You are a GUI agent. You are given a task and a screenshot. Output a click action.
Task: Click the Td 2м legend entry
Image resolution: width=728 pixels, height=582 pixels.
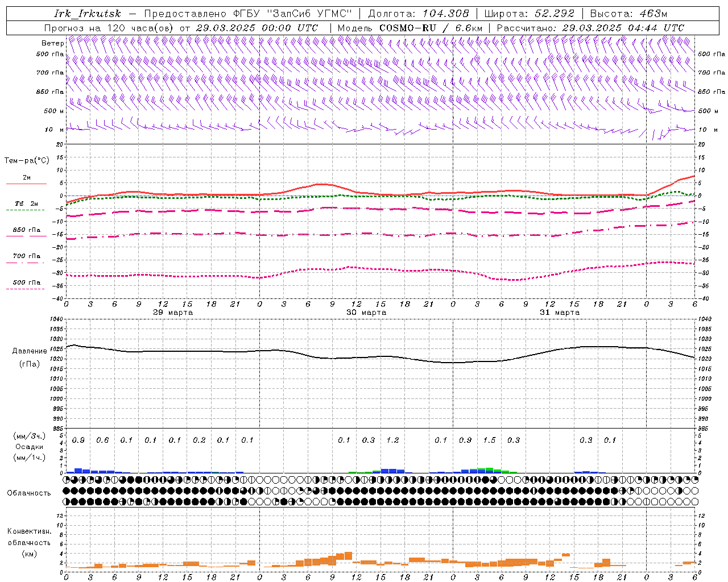pos(26,203)
